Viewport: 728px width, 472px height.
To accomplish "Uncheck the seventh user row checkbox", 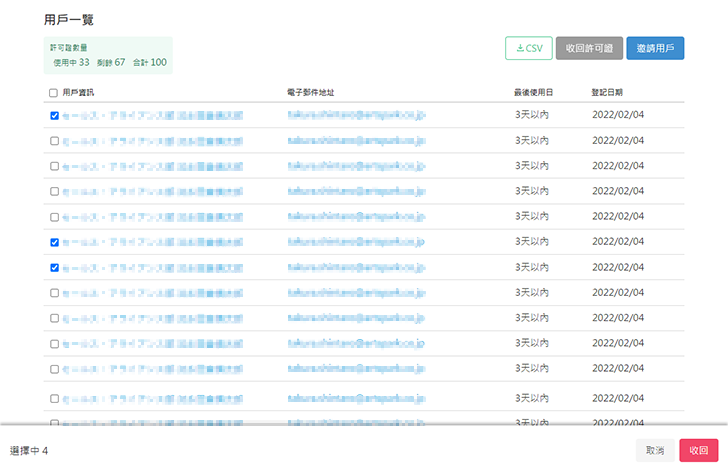I will (54, 268).
